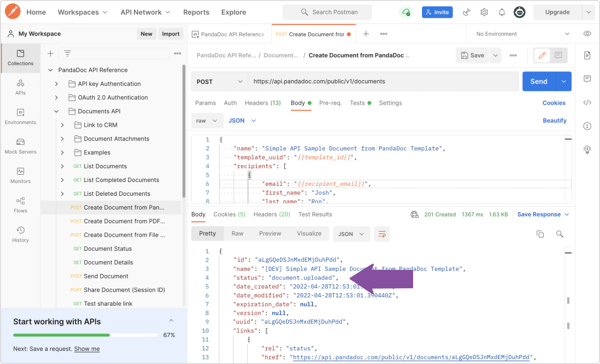The image size is (600, 364).
Task: Open the Monitors sidebar panel
Action: 20,176
